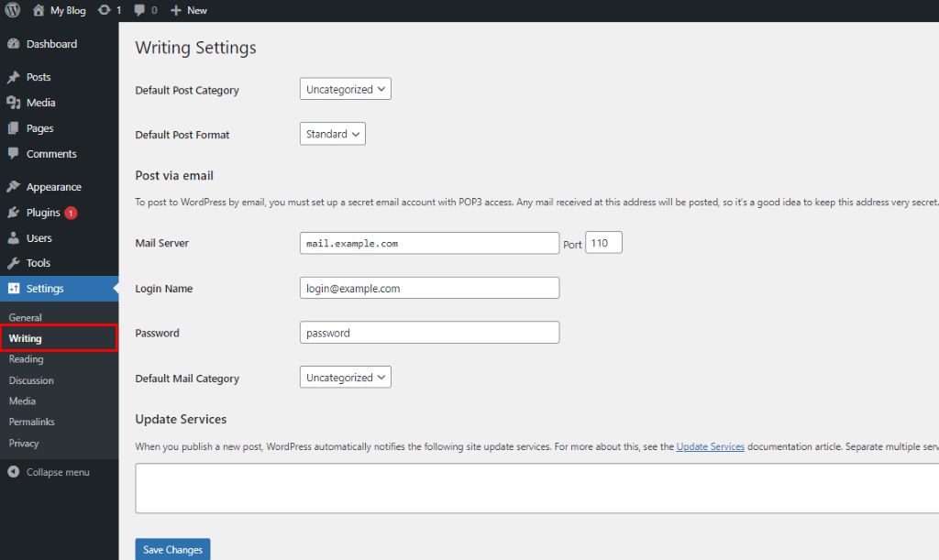Click inside the Mail Server input field
This screenshot has width=939, height=560.
pyautogui.click(x=429, y=242)
